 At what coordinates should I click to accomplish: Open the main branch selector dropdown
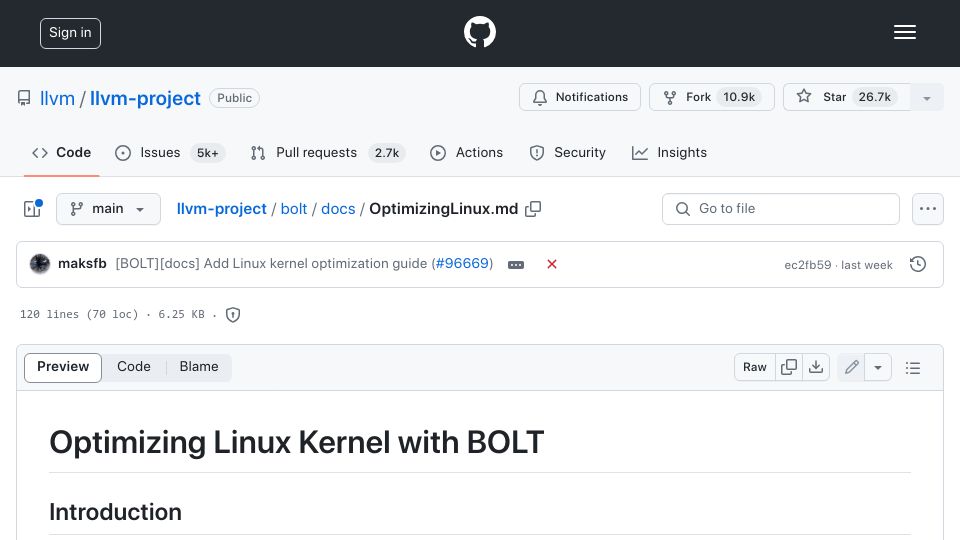click(108, 209)
